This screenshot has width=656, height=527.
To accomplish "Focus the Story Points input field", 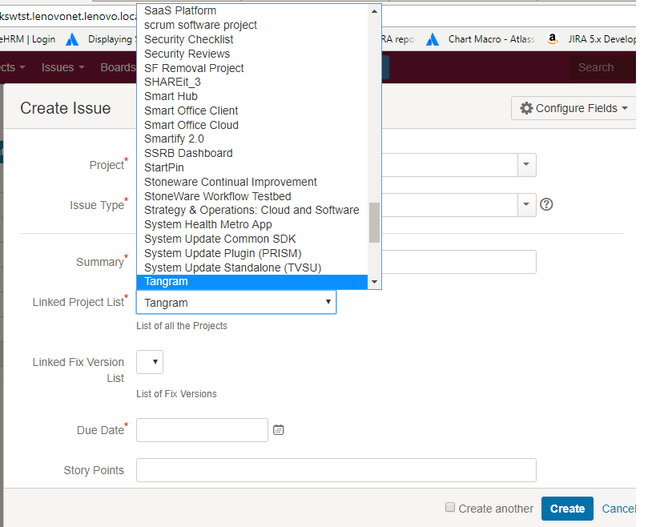I will point(336,470).
